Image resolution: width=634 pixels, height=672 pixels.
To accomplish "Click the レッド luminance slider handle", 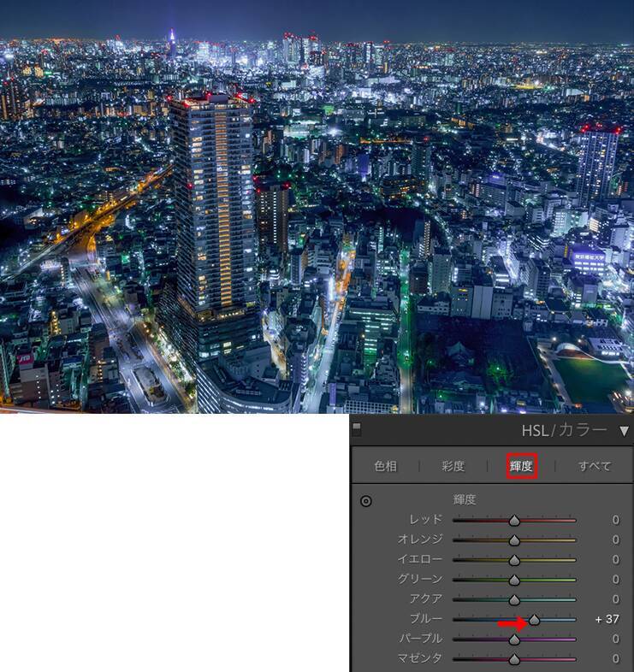I will [514, 520].
